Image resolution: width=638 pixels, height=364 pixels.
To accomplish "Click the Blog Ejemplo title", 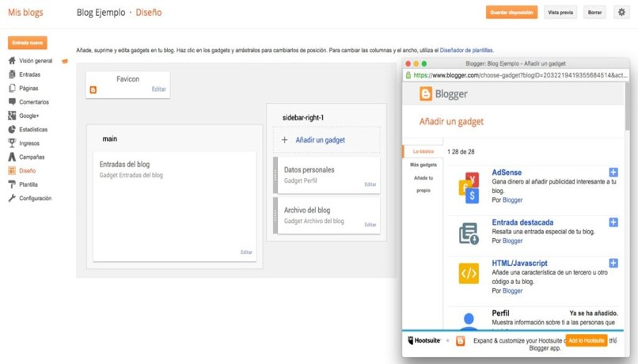I will tap(101, 12).
